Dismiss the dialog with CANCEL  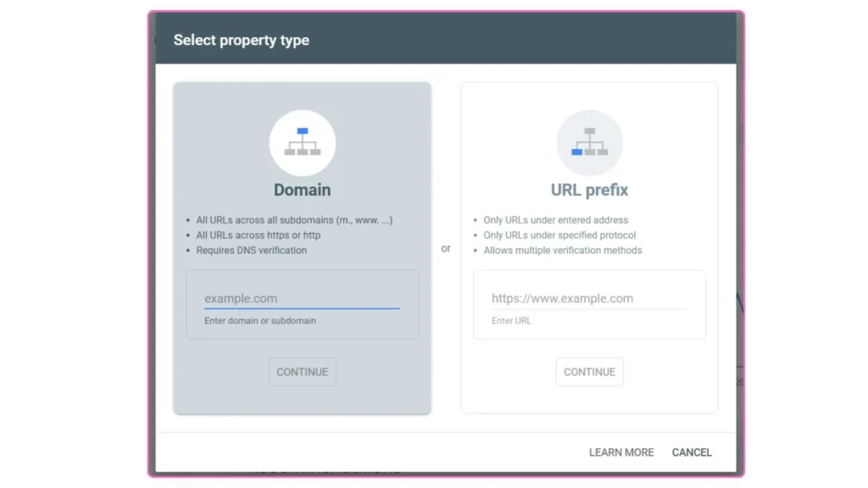[692, 452]
